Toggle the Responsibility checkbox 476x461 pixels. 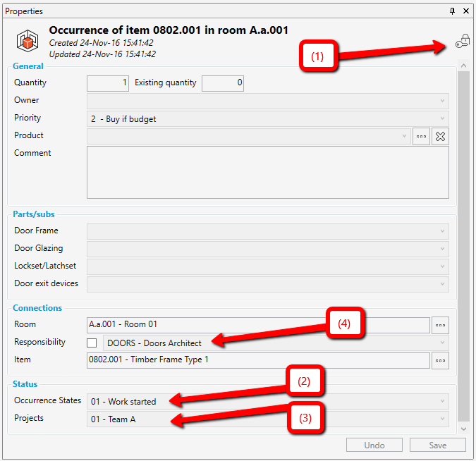pos(92,343)
